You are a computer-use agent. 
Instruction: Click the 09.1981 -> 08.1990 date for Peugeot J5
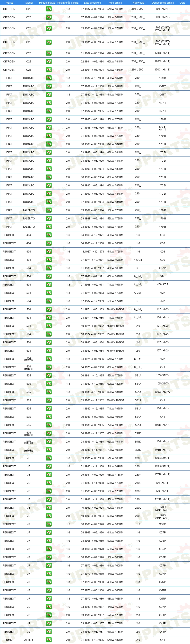(92, 458)
